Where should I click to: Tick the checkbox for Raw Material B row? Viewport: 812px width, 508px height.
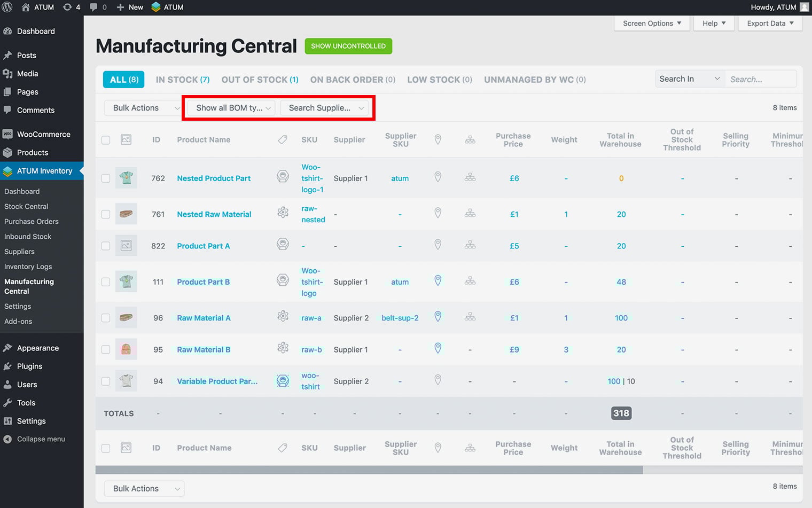point(106,349)
